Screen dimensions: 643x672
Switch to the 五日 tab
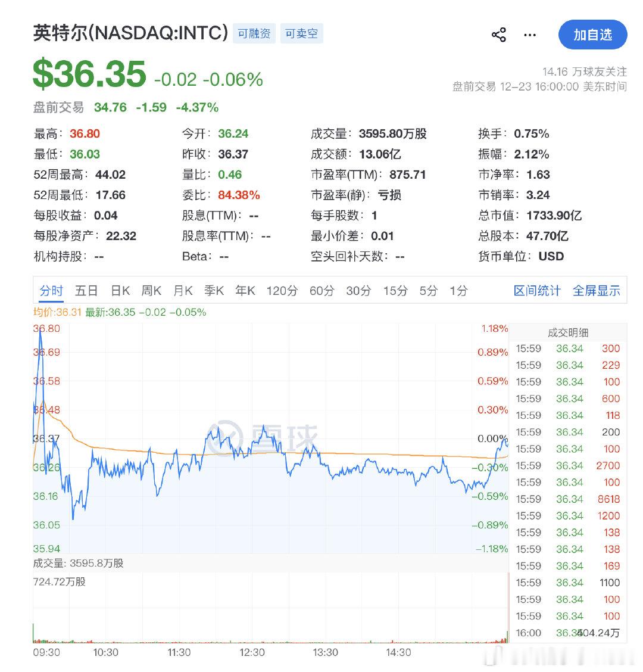[x=86, y=291]
